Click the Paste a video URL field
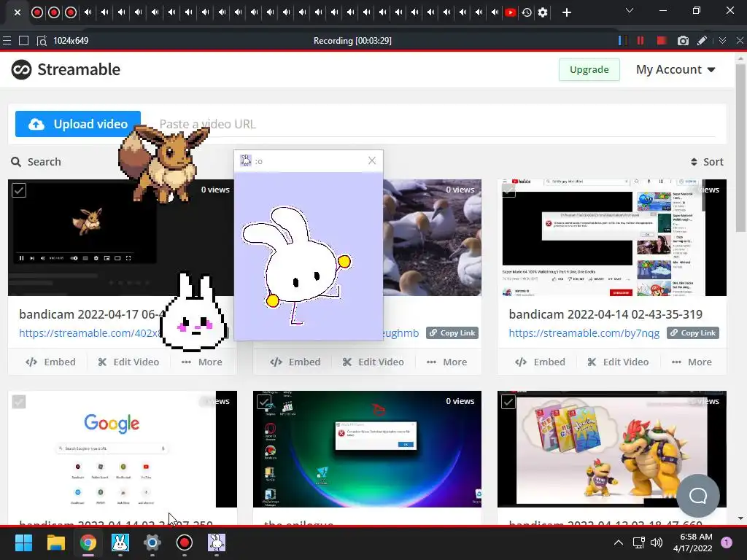 pos(436,124)
